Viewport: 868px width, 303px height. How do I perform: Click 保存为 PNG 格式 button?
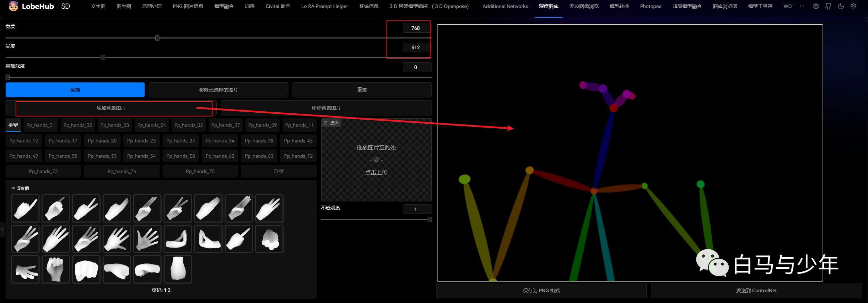click(x=541, y=291)
